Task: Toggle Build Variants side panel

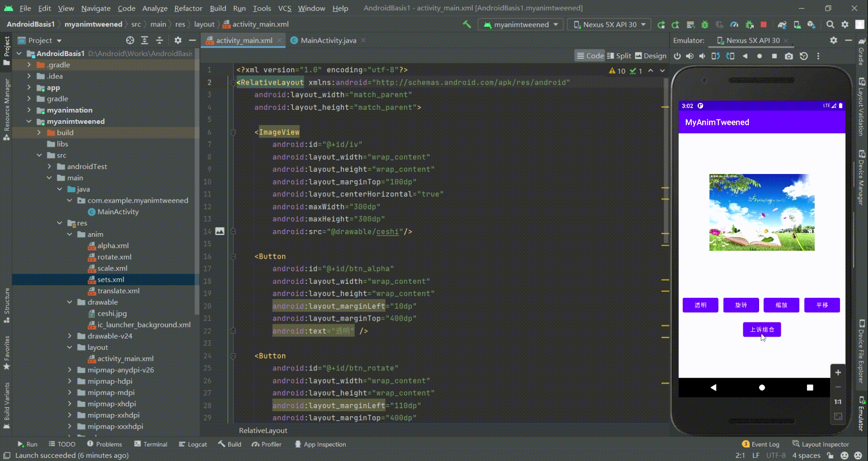Action: [x=6, y=406]
